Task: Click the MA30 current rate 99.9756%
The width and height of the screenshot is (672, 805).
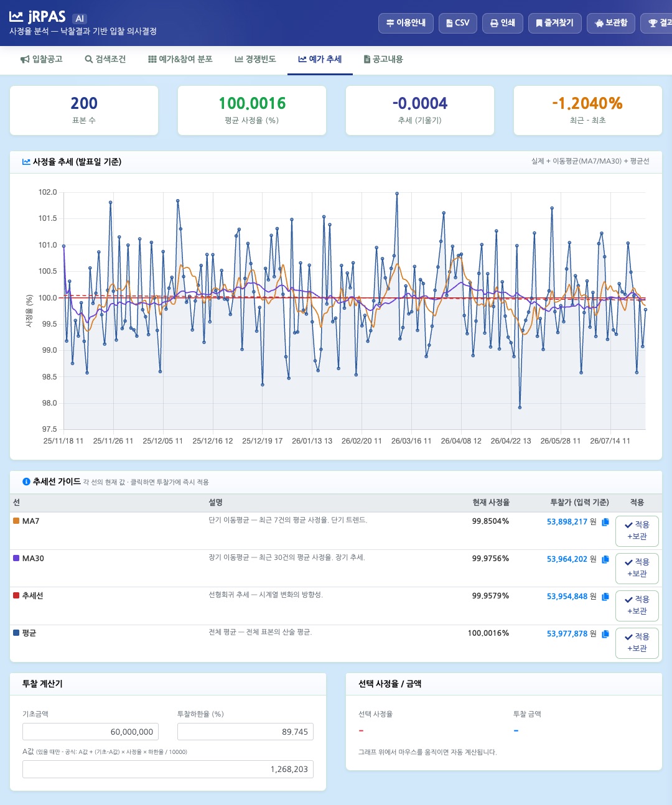Action: 490,559
